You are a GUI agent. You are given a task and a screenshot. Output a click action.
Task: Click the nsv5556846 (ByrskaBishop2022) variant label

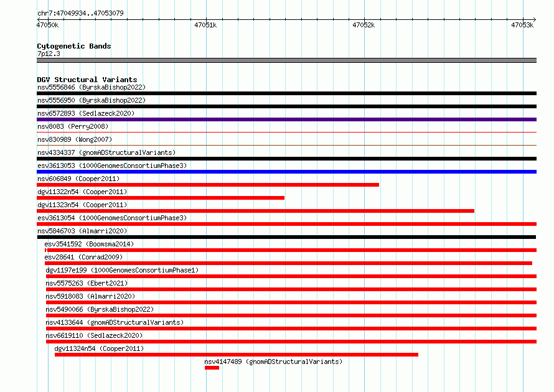92,87
